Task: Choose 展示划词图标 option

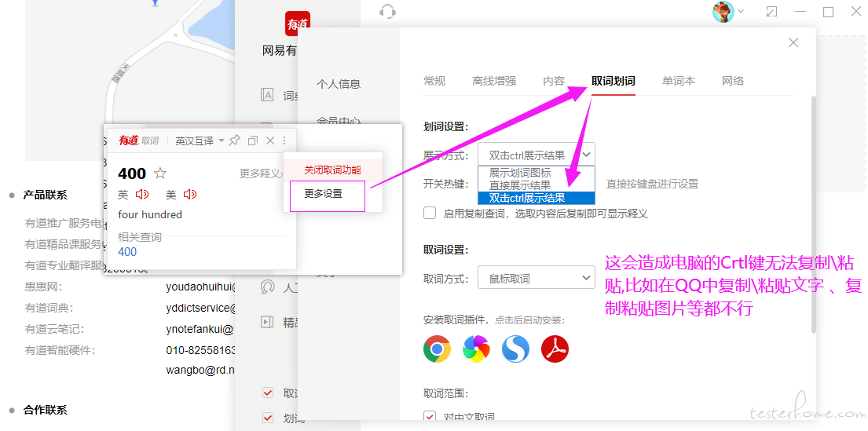Action: [x=520, y=173]
